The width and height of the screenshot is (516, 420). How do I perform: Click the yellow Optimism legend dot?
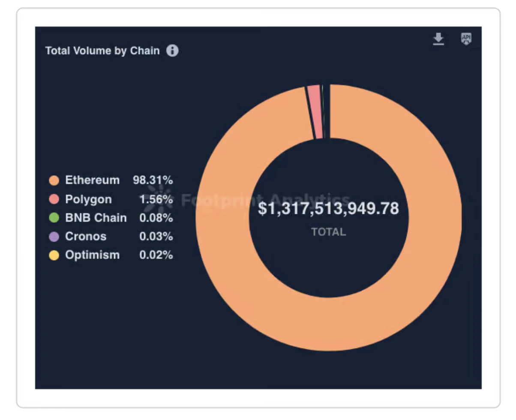[x=54, y=255]
